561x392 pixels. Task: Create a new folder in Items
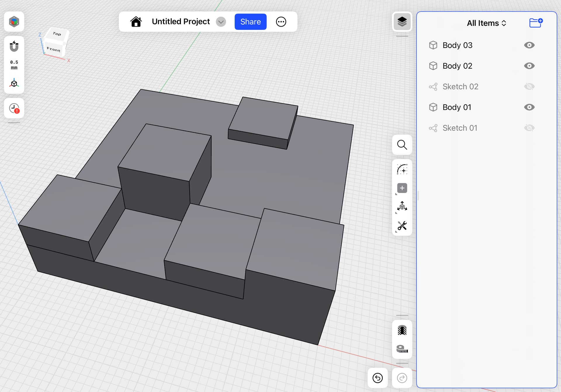[x=536, y=23]
